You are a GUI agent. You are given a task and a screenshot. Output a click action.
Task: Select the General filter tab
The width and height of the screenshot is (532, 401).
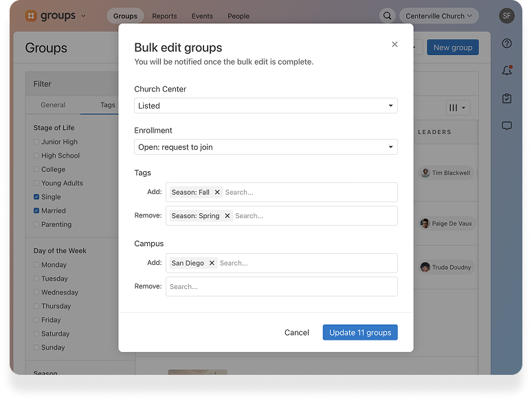click(53, 105)
